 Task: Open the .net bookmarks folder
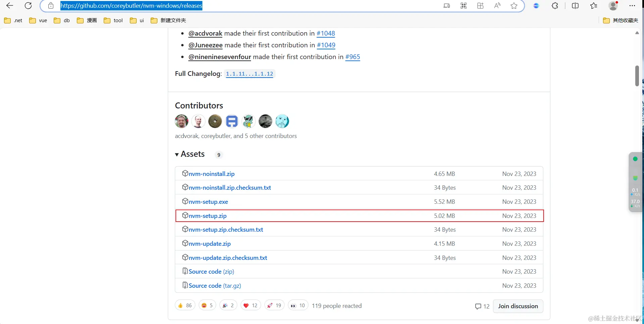coord(13,20)
